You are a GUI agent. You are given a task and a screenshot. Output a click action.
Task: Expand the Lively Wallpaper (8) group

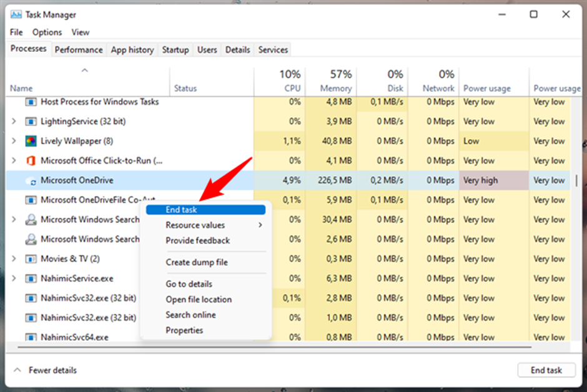[14, 141]
